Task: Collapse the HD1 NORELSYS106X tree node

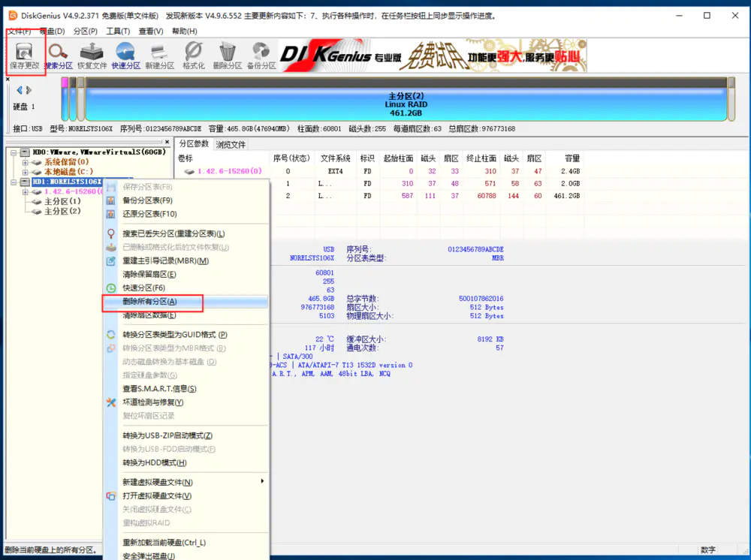Action: pyautogui.click(x=14, y=182)
